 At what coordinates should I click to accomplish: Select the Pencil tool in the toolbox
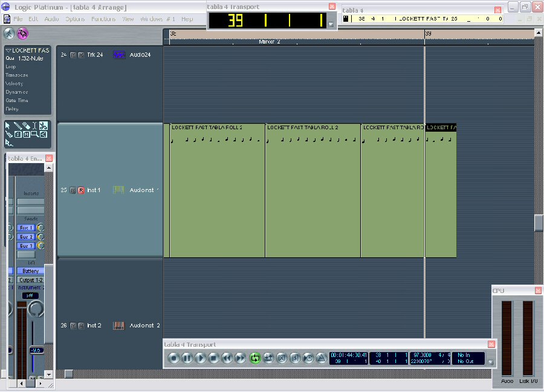(18, 126)
